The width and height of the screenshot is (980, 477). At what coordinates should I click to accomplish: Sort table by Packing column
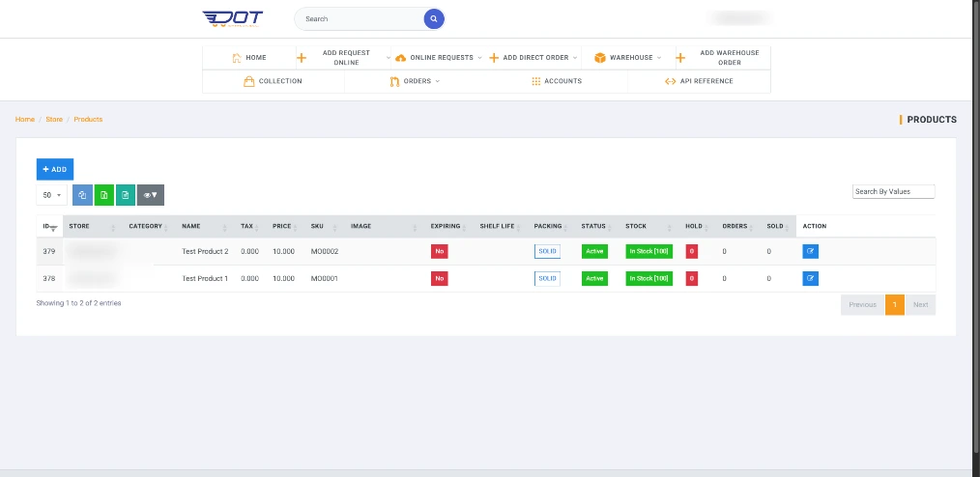click(x=551, y=226)
